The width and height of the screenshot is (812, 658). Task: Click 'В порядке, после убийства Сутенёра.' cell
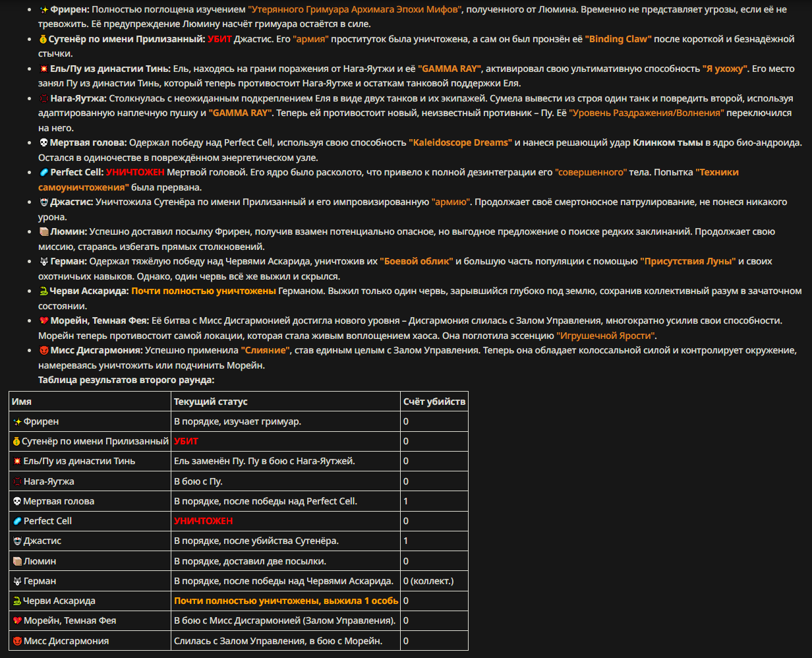285,541
